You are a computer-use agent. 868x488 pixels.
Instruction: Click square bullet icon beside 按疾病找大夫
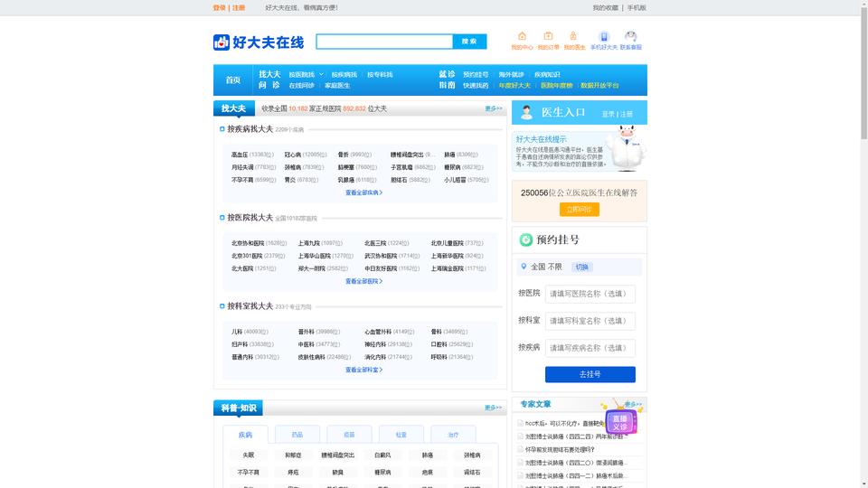point(222,129)
